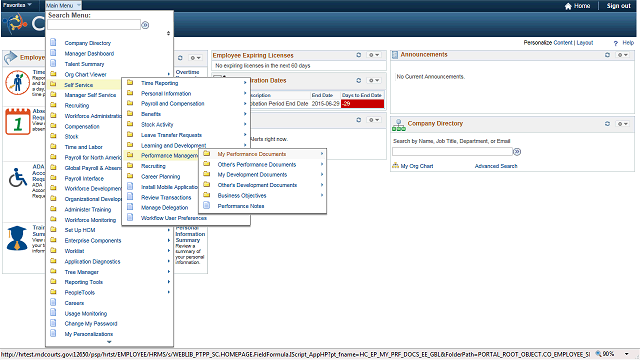Click the Sign out link
Screen dimensions: 640x360
(618, 6)
